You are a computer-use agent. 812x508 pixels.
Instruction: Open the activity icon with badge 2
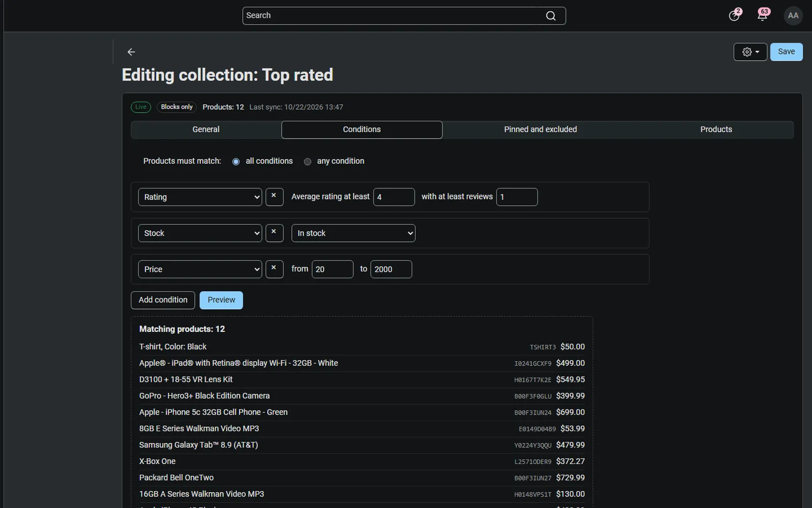(734, 15)
